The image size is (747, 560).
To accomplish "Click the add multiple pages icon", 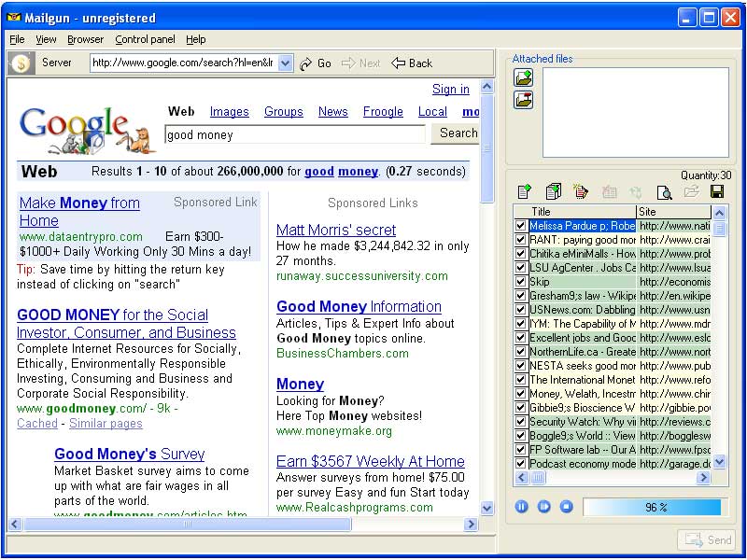I will coord(553,191).
